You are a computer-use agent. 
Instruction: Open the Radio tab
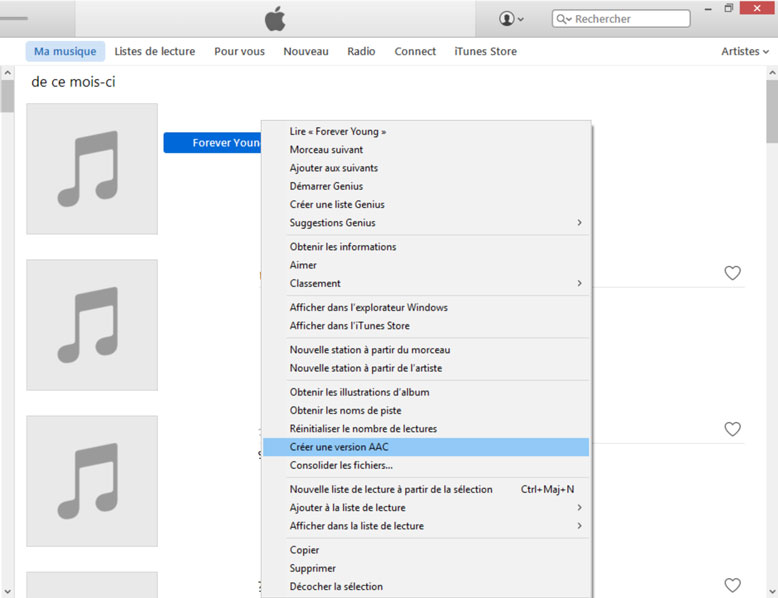pos(361,51)
